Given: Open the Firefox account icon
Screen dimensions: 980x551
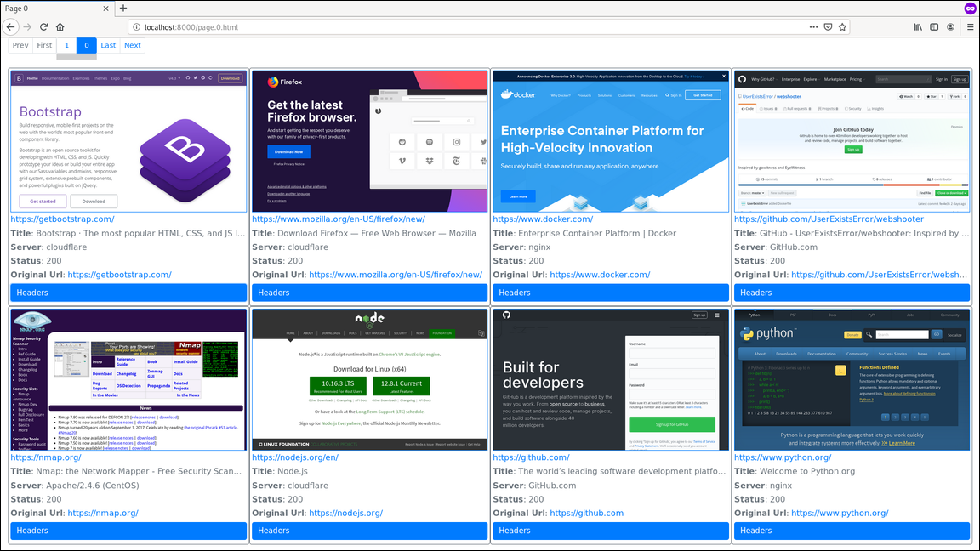Looking at the screenshot, I should [x=950, y=27].
